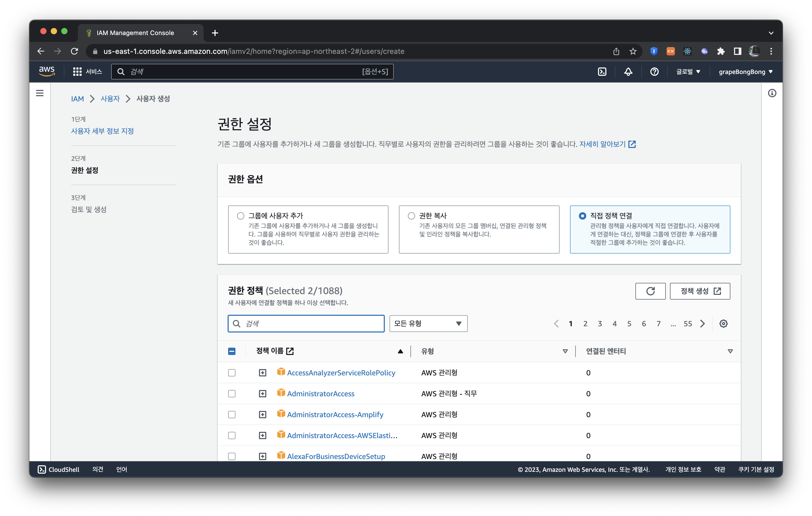This screenshot has height=516, width=812.
Task: Select the 권한 복사 option
Action: pos(411,216)
